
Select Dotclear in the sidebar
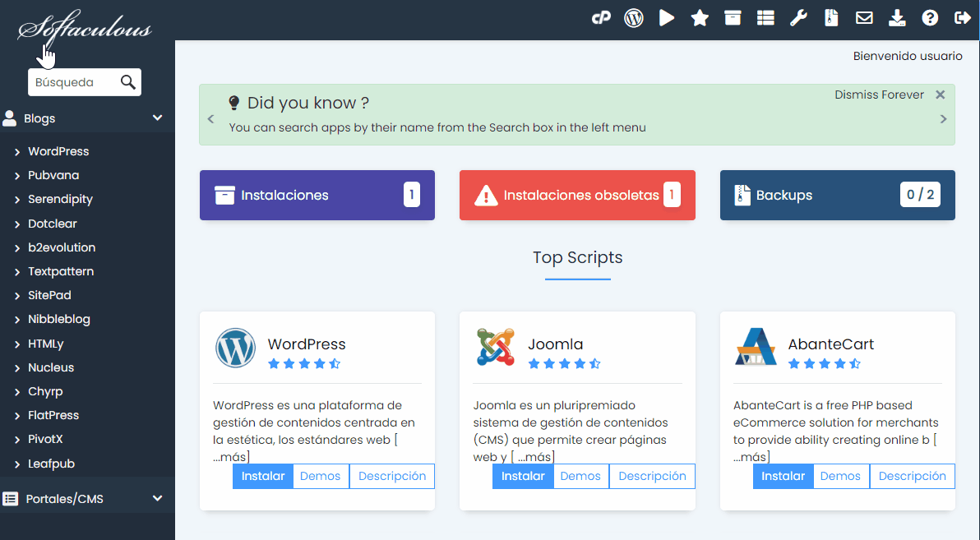[x=53, y=223]
